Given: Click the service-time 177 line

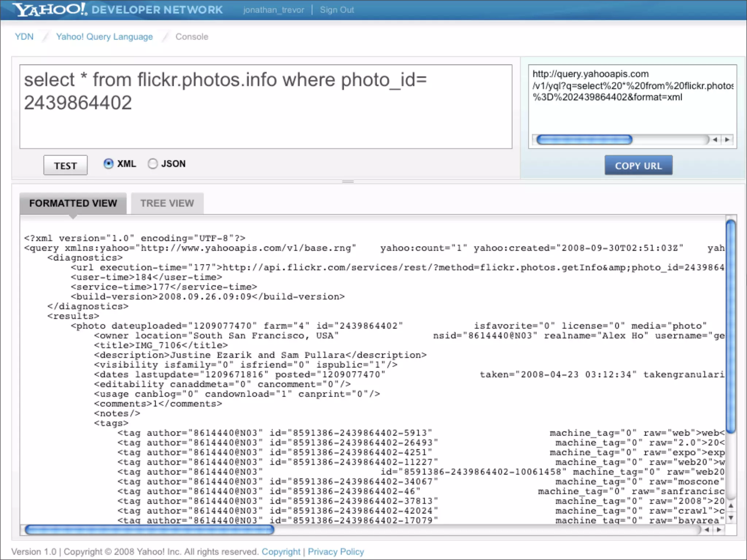Looking at the screenshot, I should (x=164, y=287).
